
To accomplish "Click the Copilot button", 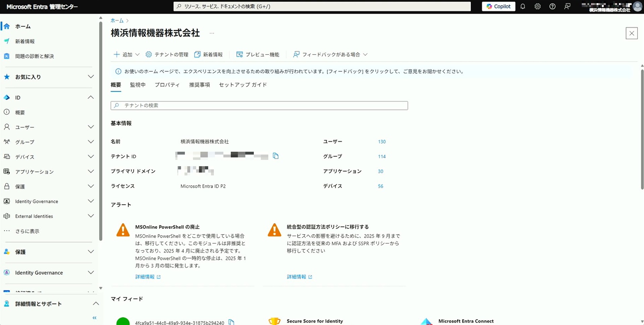I will pos(498,6).
